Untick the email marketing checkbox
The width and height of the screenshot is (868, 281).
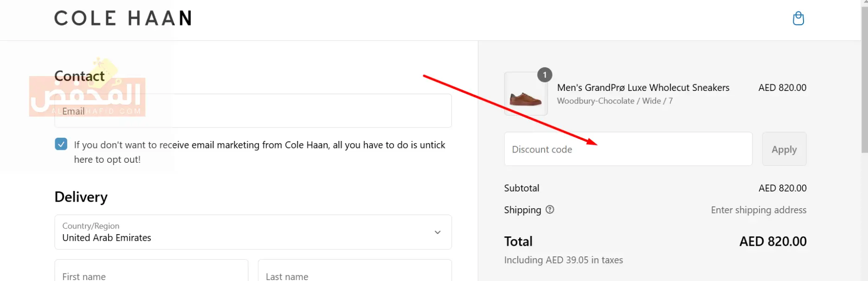(x=61, y=144)
